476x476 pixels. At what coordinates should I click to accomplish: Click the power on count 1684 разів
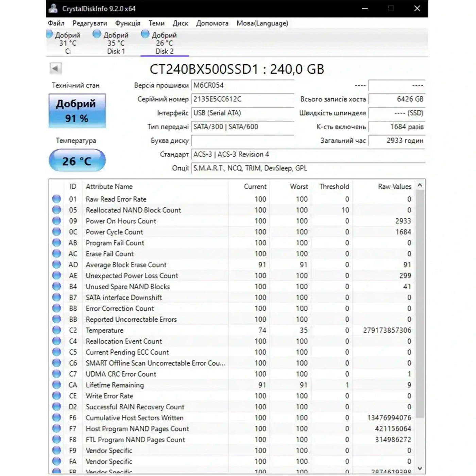397,127
